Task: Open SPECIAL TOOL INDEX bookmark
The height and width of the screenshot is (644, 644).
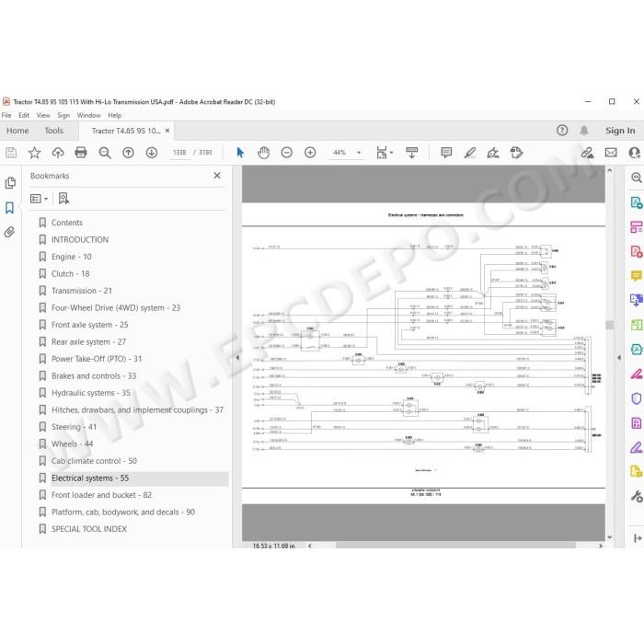Action: pos(89,529)
